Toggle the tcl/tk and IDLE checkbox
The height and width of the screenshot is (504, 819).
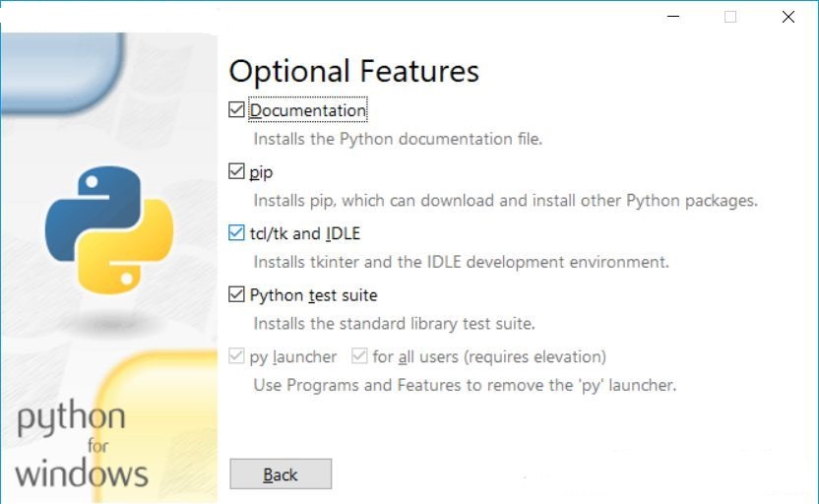[236, 233]
